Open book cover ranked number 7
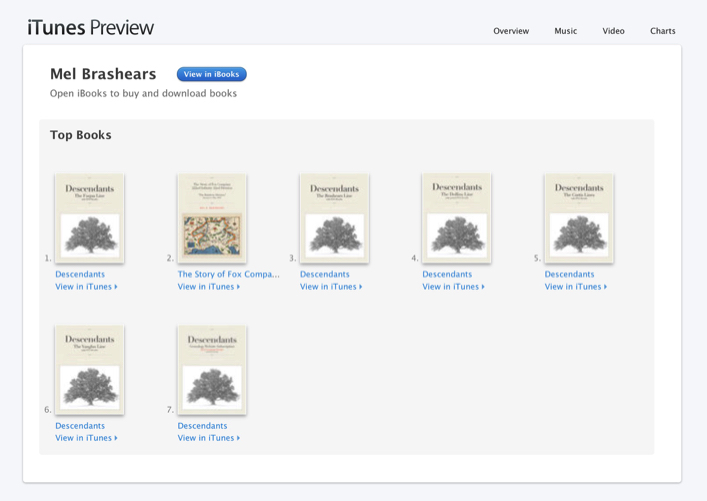The width and height of the screenshot is (707, 501). click(212, 370)
